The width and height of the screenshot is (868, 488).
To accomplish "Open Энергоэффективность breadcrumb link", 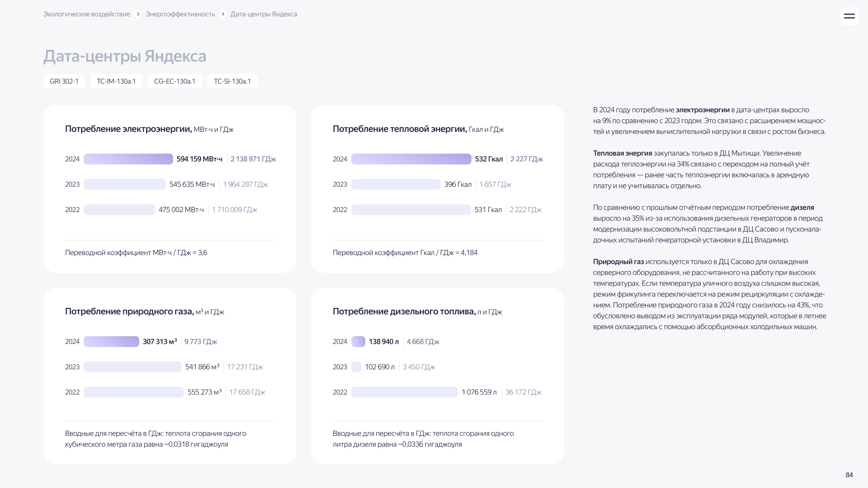I will (180, 14).
